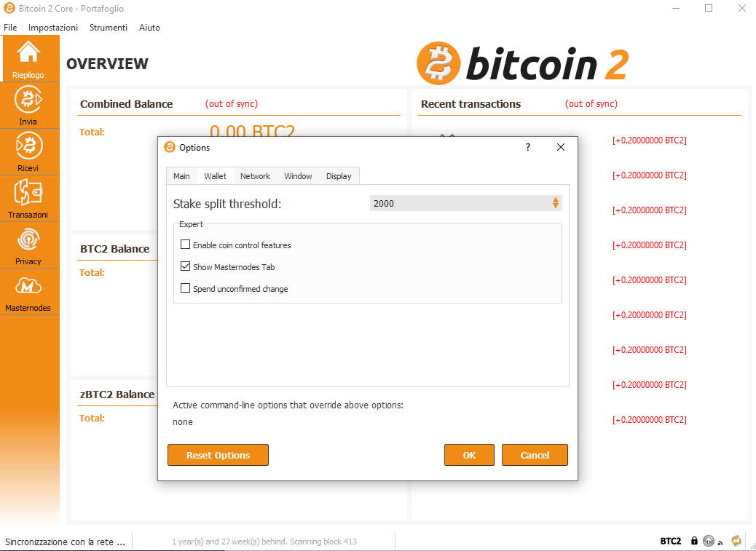The image size is (756, 551).
Task: Click the 'Stake split threshold:' label
Action: [227, 204]
